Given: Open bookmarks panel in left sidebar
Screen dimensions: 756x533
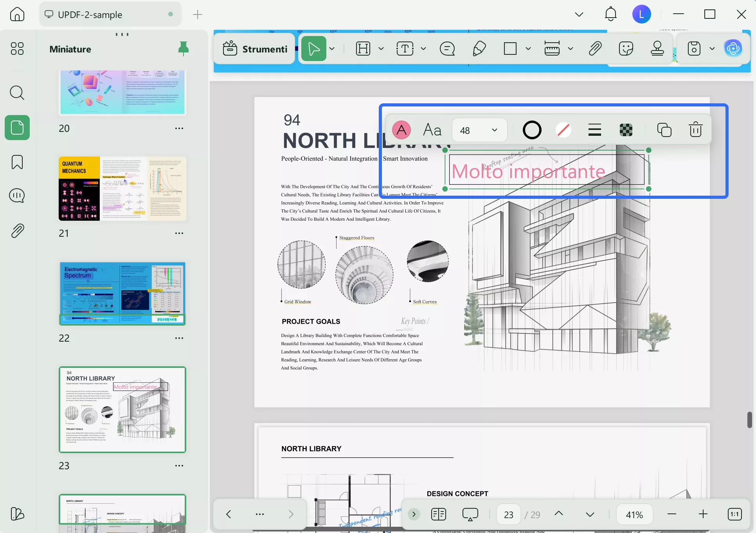Looking at the screenshot, I should [17, 162].
